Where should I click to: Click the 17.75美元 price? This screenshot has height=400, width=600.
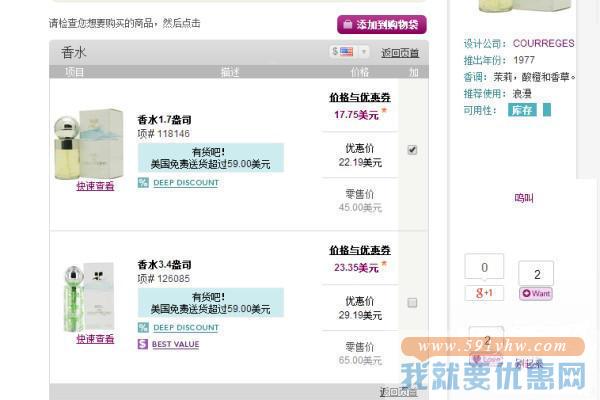pos(356,115)
